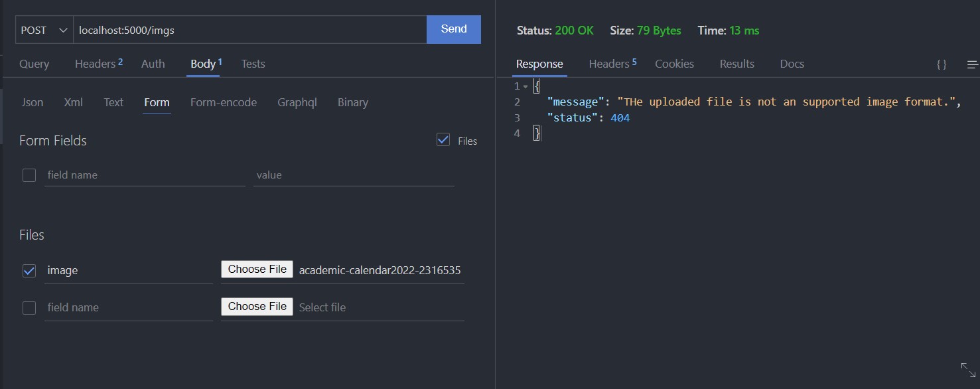Switch to the Tests tab
This screenshot has width=980, height=389.
click(x=253, y=63)
